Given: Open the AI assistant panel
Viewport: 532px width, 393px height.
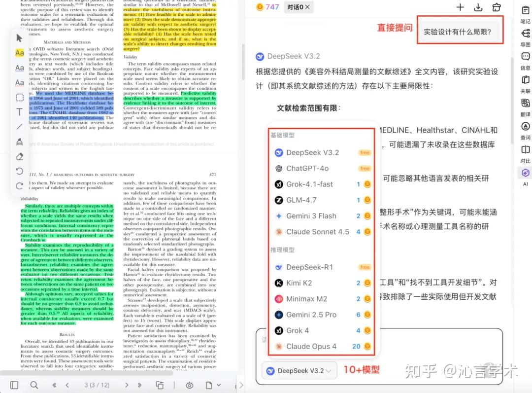Looking at the screenshot, I should coord(525,177).
